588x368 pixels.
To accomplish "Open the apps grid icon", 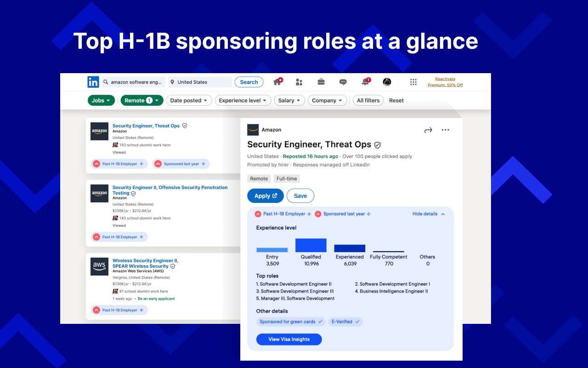I will pos(413,82).
